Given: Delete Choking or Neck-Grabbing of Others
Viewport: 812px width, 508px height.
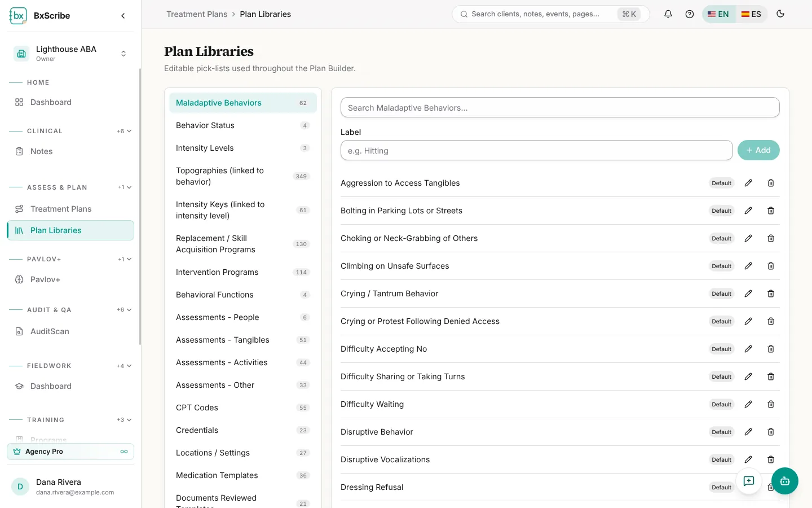Looking at the screenshot, I should (771, 238).
